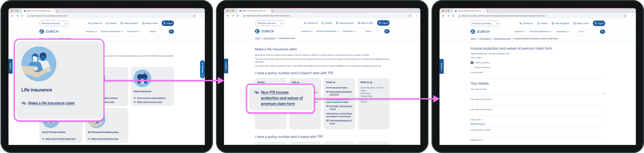This screenshot has width=644, height=153.
Task: Click Home breadcrumb in middle window
Action: [x=257, y=39]
